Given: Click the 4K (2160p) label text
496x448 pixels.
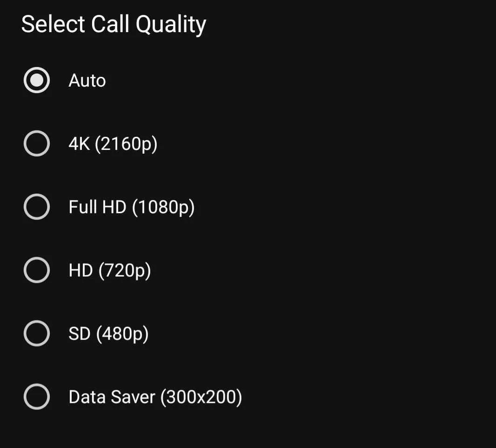Looking at the screenshot, I should click(x=113, y=143).
